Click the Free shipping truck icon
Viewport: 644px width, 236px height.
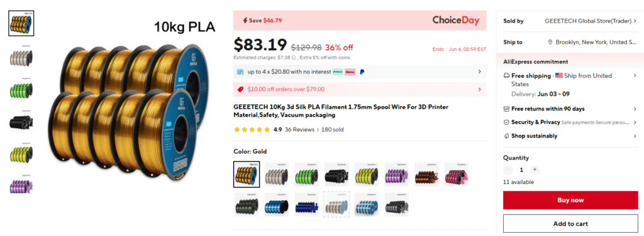point(506,76)
